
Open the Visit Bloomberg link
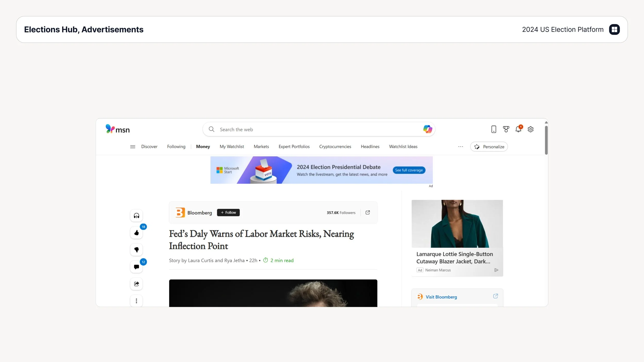click(441, 297)
